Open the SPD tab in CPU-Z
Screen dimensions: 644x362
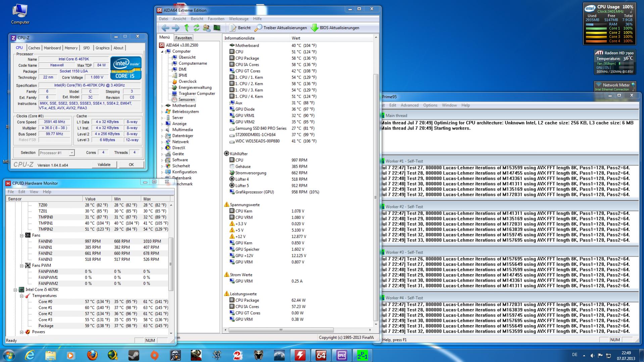[87, 48]
